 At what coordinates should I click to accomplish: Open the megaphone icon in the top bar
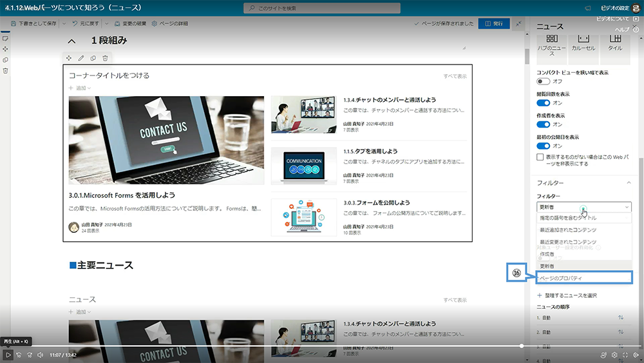pyautogui.click(x=588, y=8)
